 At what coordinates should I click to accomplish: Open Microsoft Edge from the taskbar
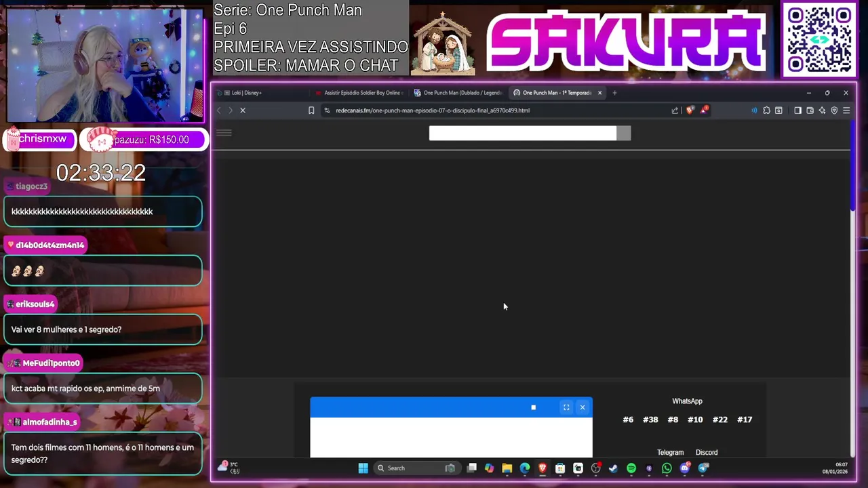coord(525,468)
